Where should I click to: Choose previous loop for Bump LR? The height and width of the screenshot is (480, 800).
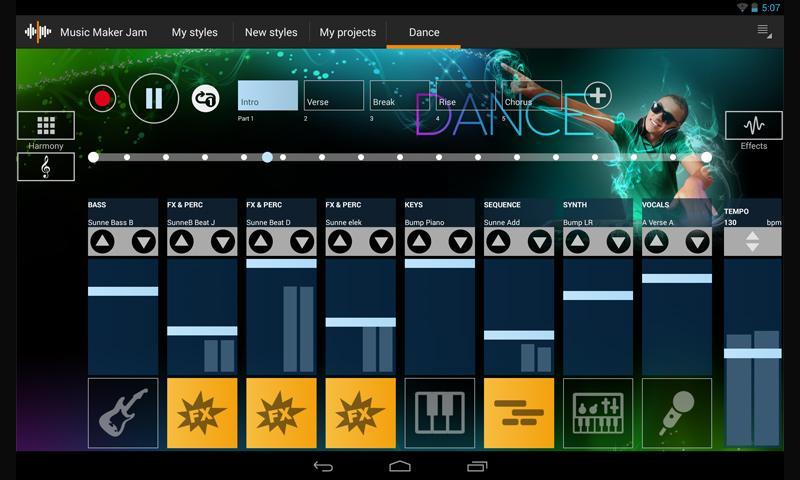point(577,241)
